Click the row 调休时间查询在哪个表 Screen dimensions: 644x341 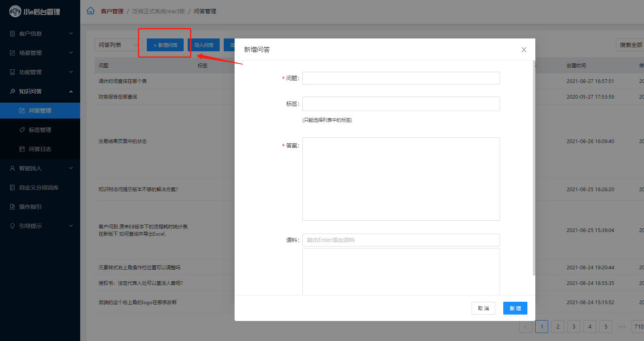click(x=123, y=81)
